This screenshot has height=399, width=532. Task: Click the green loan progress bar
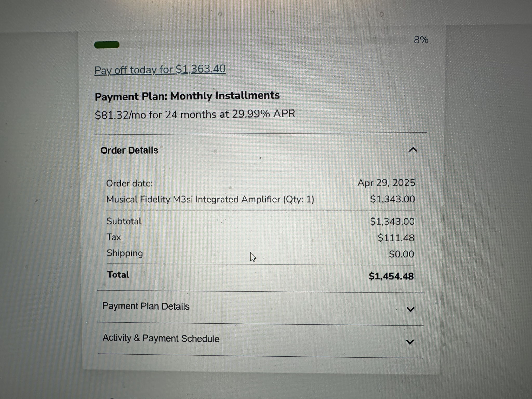point(107,45)
